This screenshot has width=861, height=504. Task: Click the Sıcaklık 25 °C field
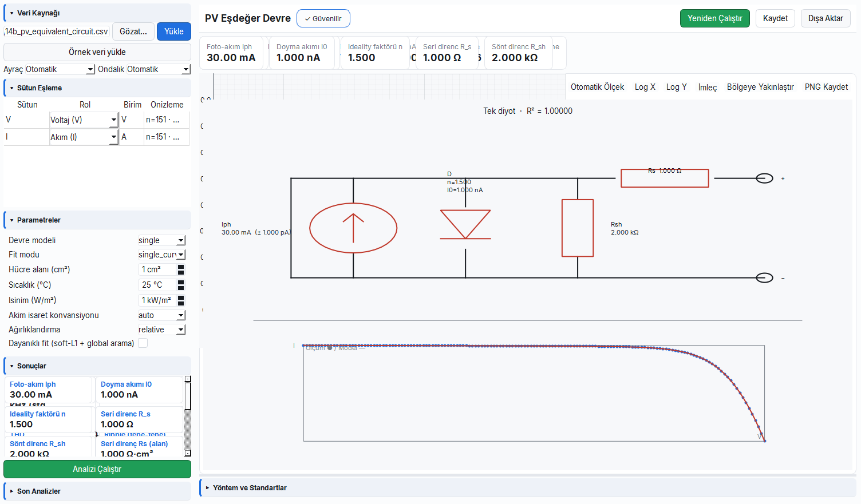coord(157,285)
